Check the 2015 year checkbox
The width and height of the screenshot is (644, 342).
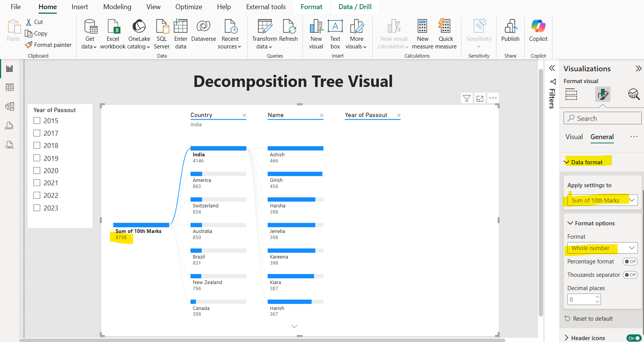tap(37, 120)
